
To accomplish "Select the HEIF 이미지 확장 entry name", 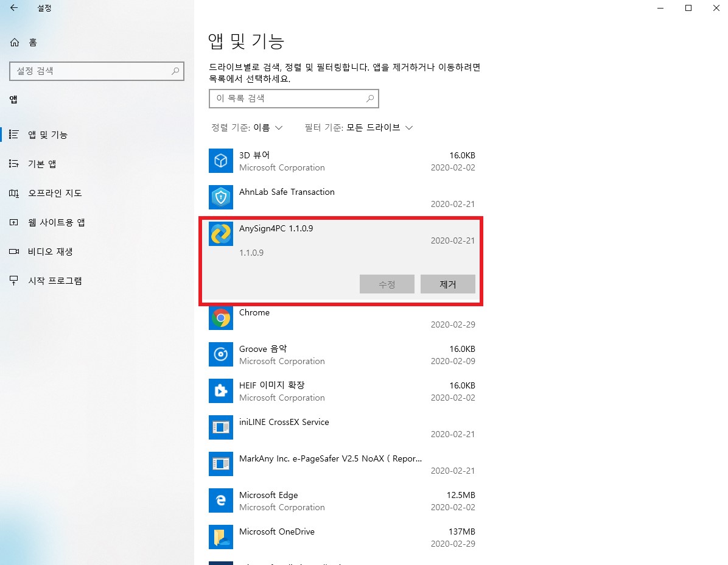I will tap(271, 385).
